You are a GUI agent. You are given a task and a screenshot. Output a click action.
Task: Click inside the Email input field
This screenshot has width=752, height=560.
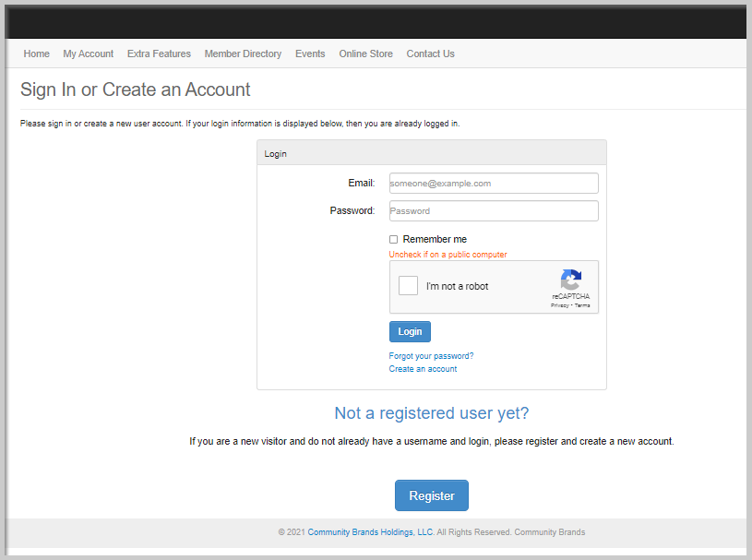(x=493, y=183)
